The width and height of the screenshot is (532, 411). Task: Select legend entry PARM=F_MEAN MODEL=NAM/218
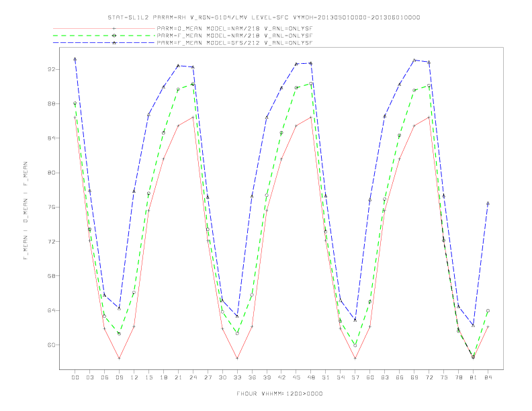tap(234, 36)
